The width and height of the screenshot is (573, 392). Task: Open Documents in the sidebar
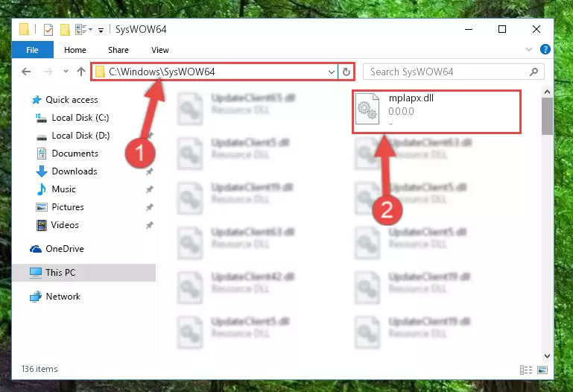coord(75,154)
